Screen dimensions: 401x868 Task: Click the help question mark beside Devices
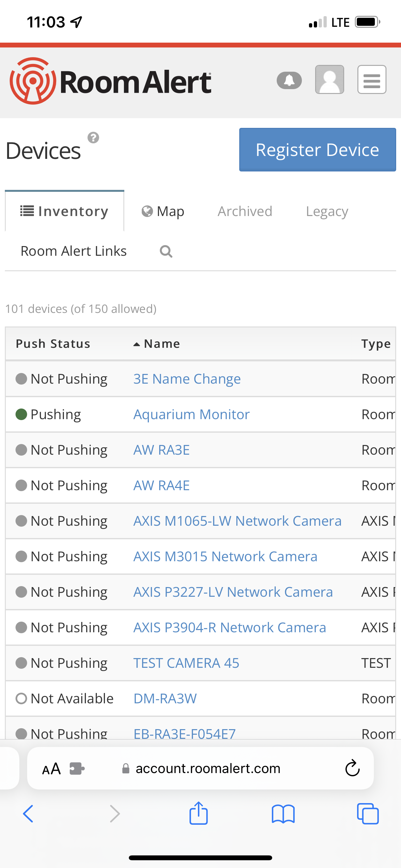point(93,138)
